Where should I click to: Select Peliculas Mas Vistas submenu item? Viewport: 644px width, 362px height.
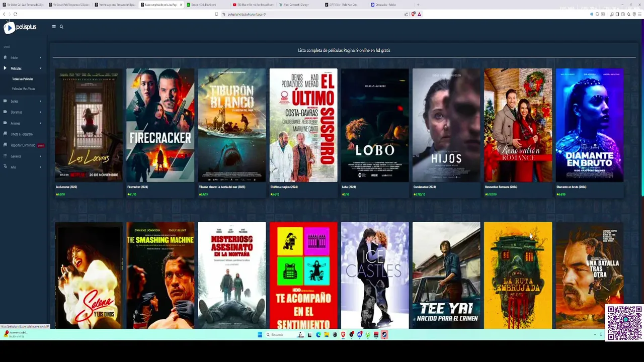point(24,88)
